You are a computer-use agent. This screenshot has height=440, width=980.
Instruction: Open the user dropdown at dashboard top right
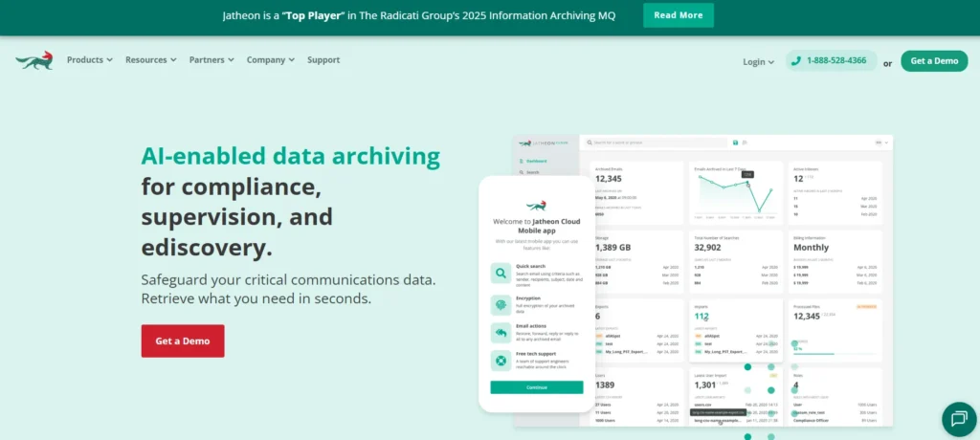[x=881, y=143]
